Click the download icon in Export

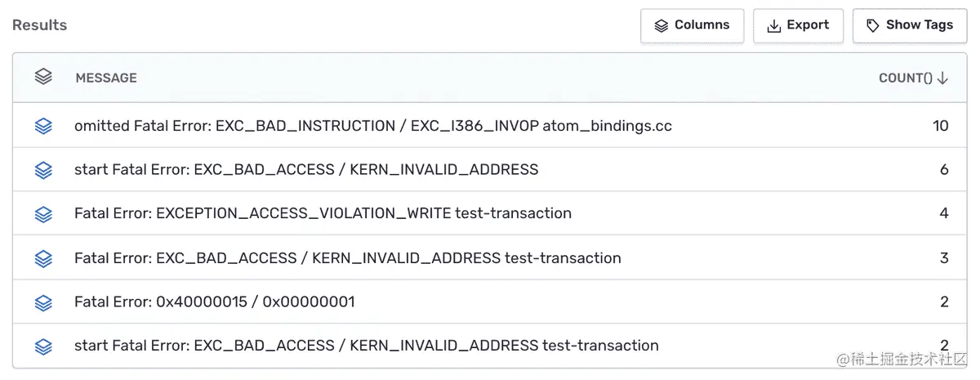coord(773,26)
